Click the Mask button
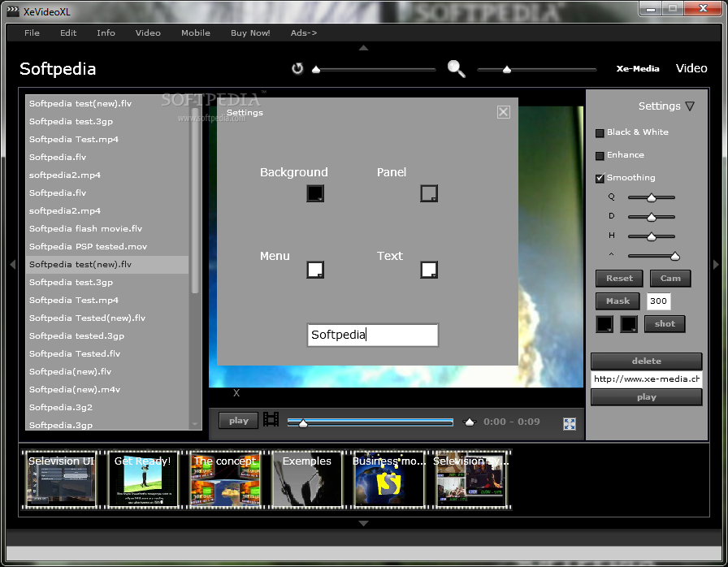Viewport: 728px width, 567px height. [x=618, y=301]
